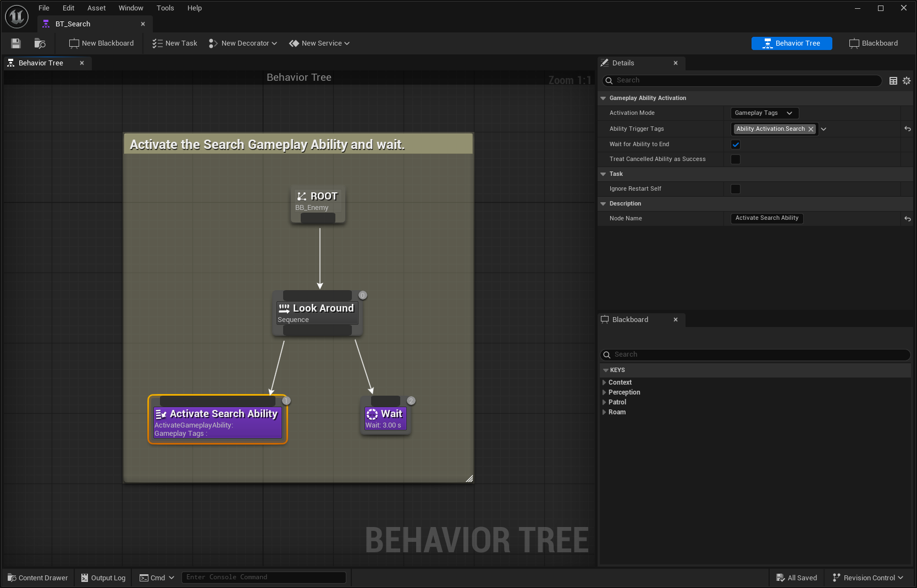The width and height of the screenshot is (917, 588).
Task: Expand the Perception blackboard key
Action: (604, 392)
